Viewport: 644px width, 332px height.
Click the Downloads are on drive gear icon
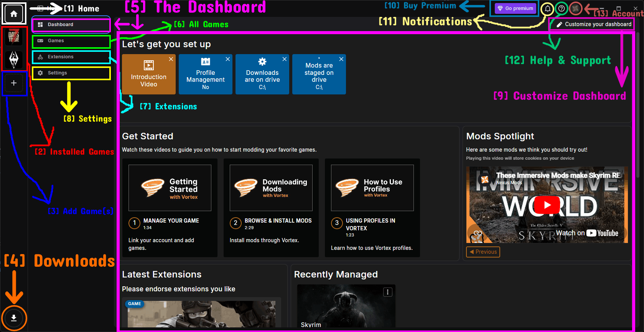(x=262, y=62)
